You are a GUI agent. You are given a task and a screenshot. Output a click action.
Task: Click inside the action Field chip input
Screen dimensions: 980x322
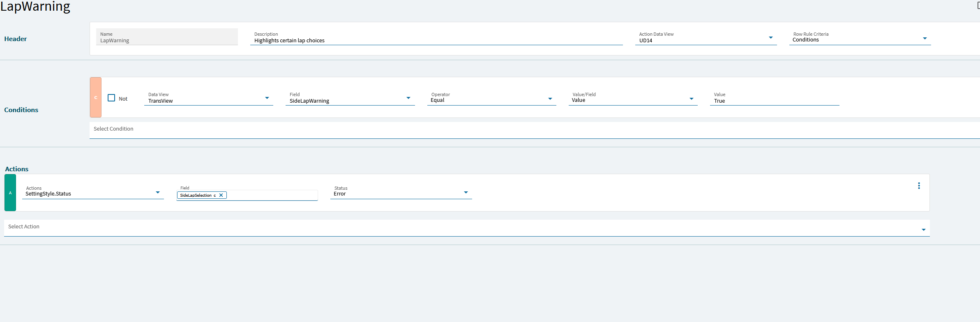tap(272, 195)
